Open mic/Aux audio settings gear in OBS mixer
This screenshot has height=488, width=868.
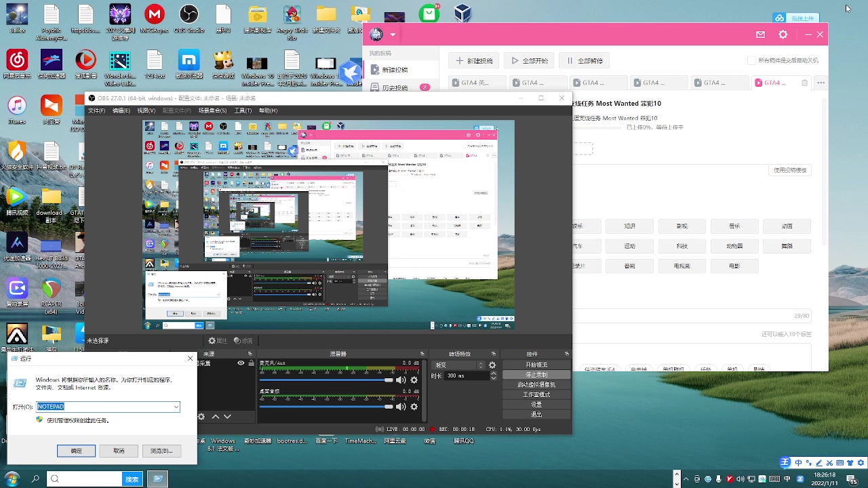click(414, 380)
